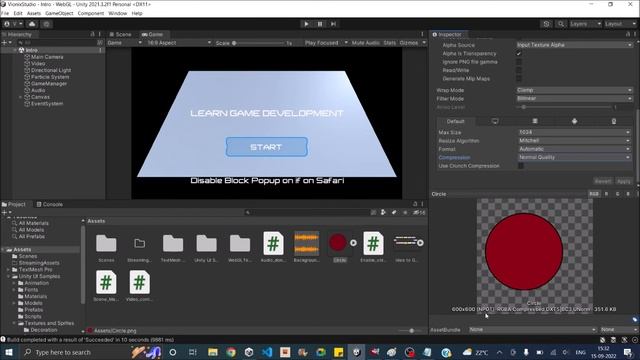Open the Compression dropdown

tap(574, 157)
